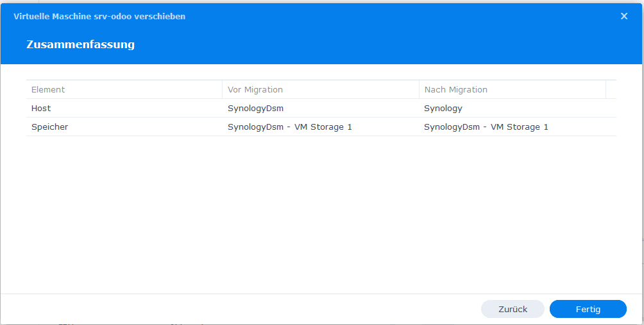Click the Zusammenfassung heading
The height and width of the screenshot is (325, 644).
click(81, 44)
